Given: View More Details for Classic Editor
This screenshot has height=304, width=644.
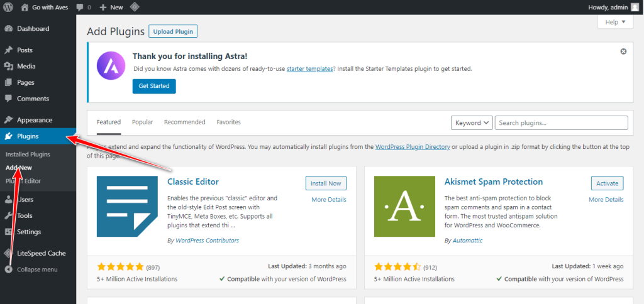Looking at the screenshot, I should pos(329,200).
